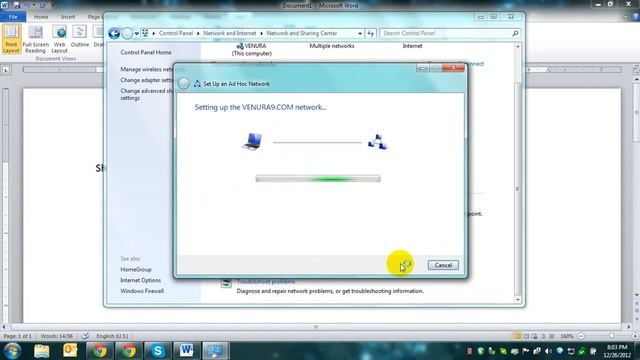Select Control Panel in the address breadcrumb

click(x=176, y=33)
